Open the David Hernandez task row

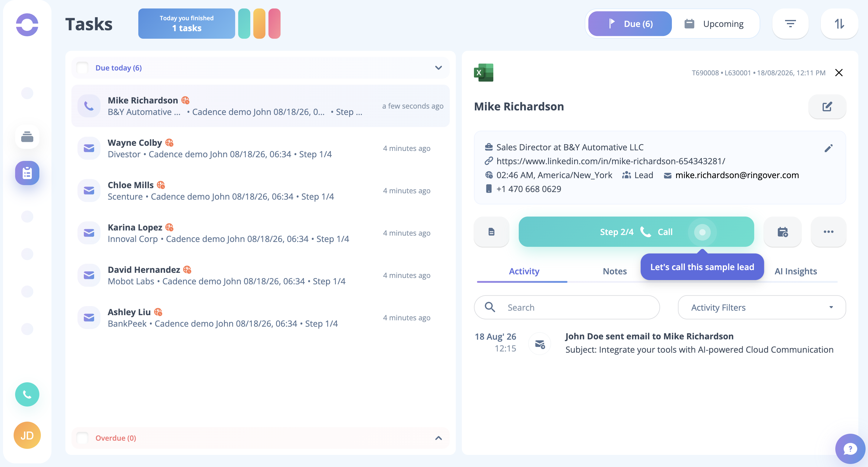pos(261,276)
